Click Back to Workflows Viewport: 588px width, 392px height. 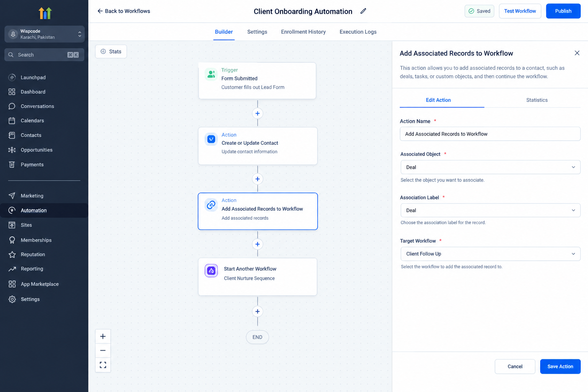[x=124, y=11]
